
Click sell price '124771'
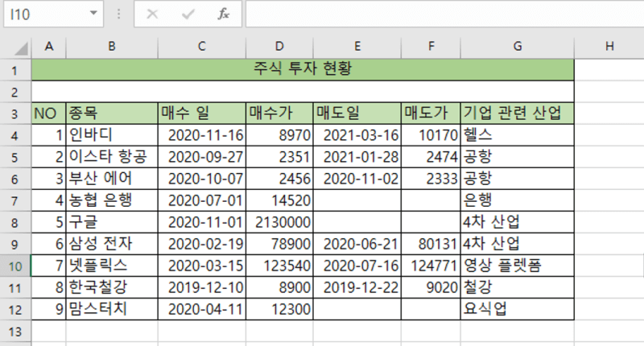click(x=431, y=266)
